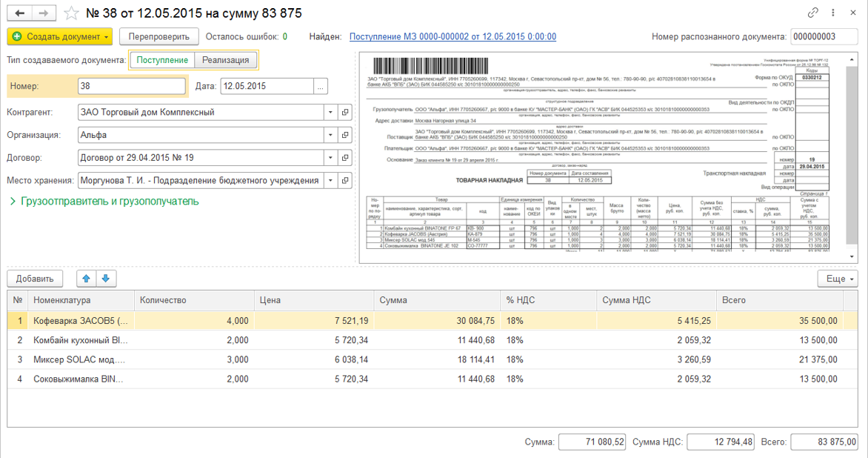
Task: Open the Создать документ dropdown button
Action: (59, 36)
